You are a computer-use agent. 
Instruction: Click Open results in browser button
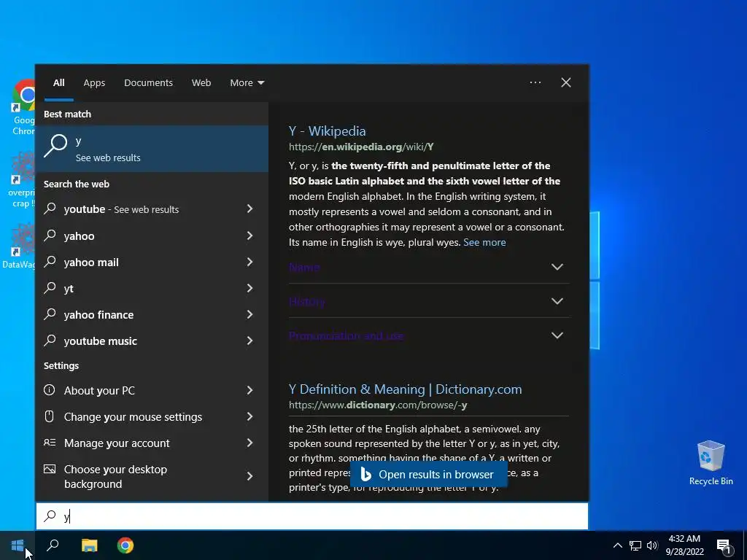[429, 474]
